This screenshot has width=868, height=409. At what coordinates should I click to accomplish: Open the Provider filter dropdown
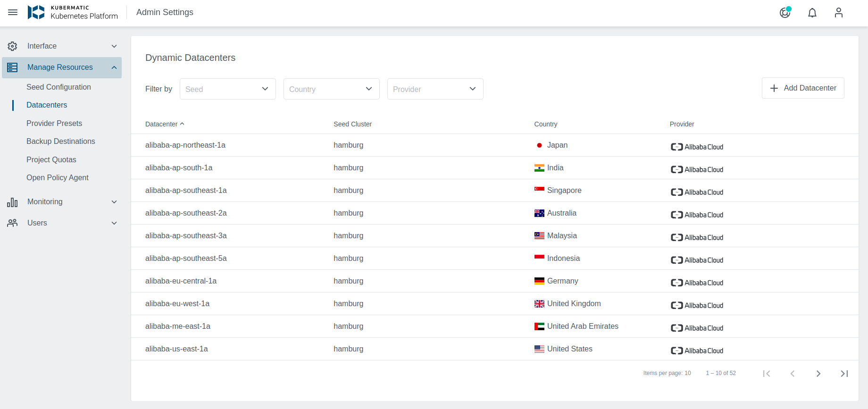[435, 89]
